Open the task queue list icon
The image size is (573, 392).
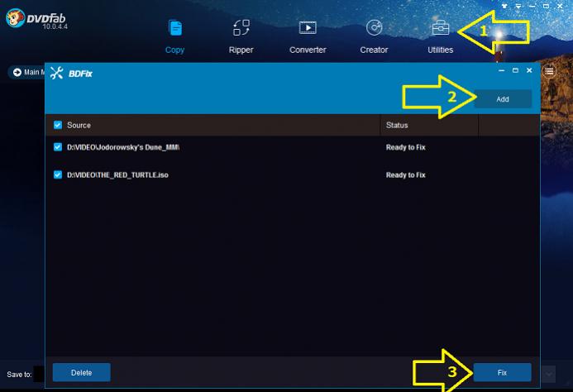[x=549, y=71]
